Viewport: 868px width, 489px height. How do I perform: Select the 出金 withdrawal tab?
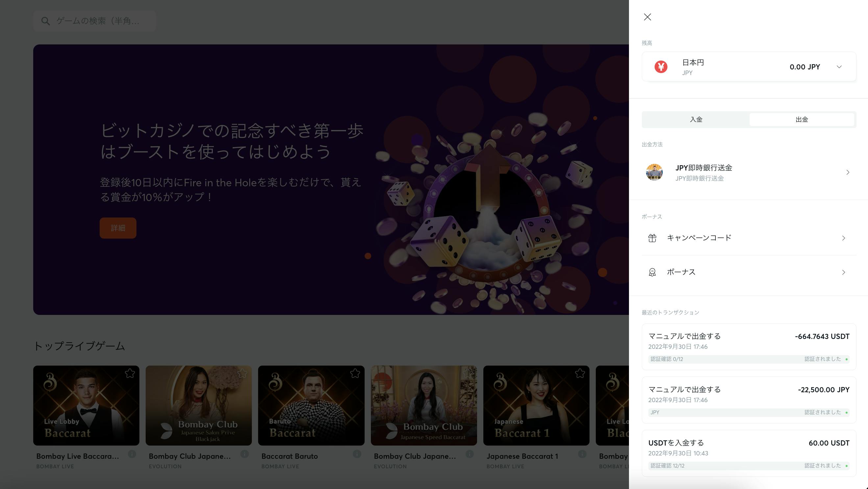click(x=802, y=119)
